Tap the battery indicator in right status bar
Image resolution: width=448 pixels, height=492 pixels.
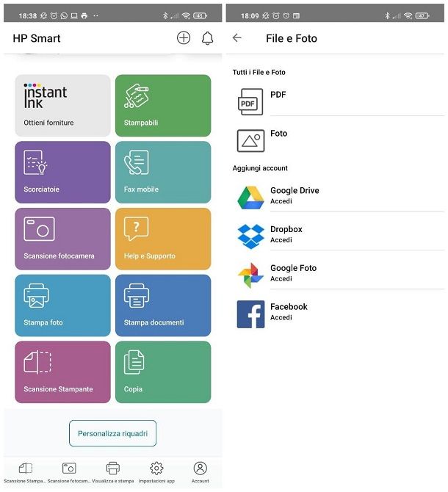coord(422,15)
